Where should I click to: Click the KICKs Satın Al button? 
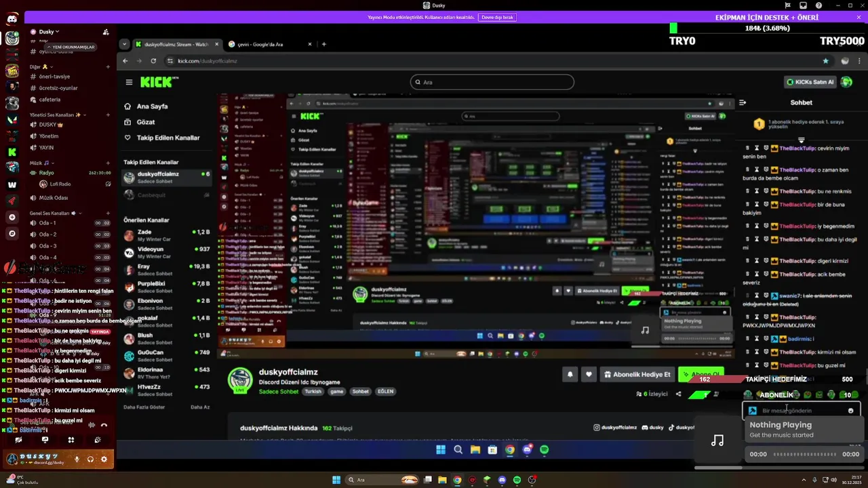(810, 82)
